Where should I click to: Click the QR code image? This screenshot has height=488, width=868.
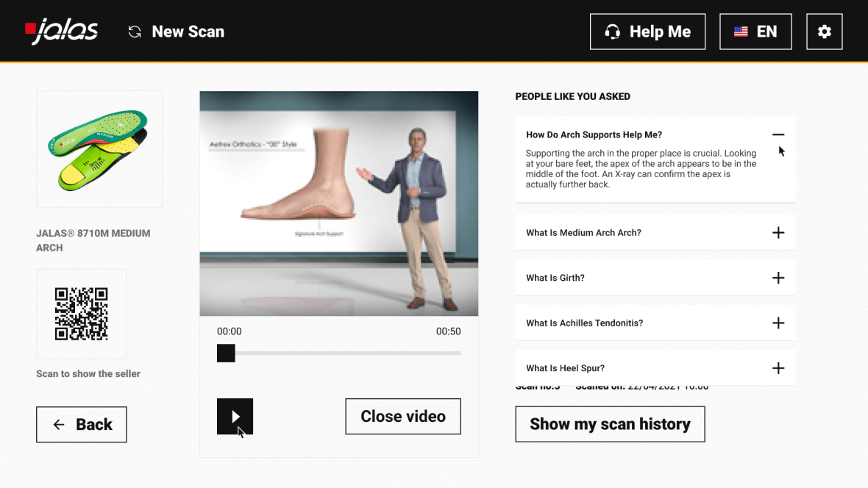coord(81,314)
